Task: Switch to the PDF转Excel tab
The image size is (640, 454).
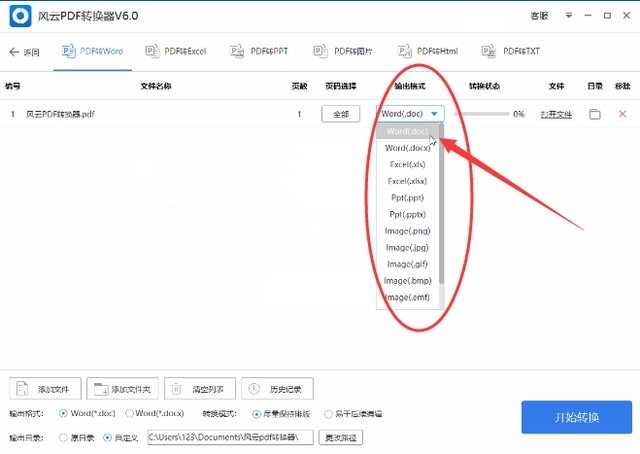Action: click(x=176, y=51)
